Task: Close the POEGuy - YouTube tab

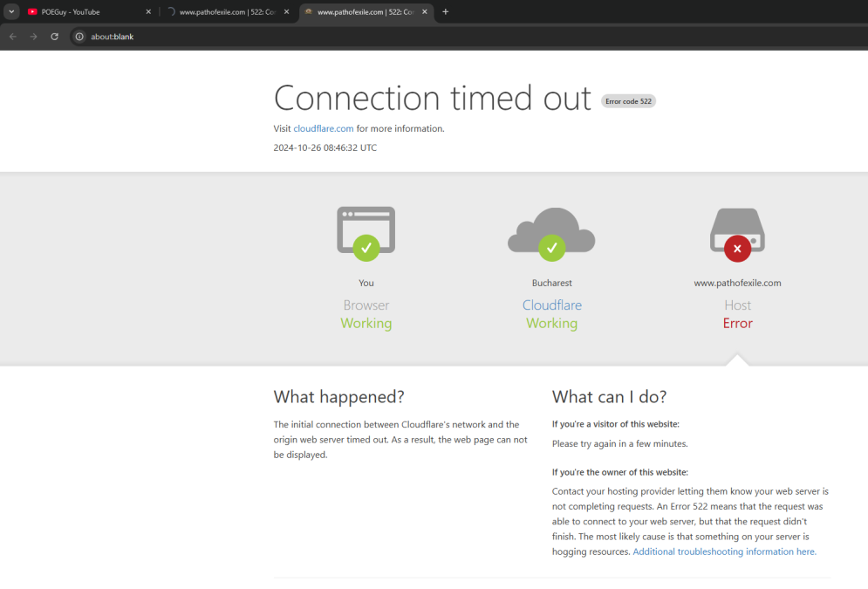Action: [148, 11]
